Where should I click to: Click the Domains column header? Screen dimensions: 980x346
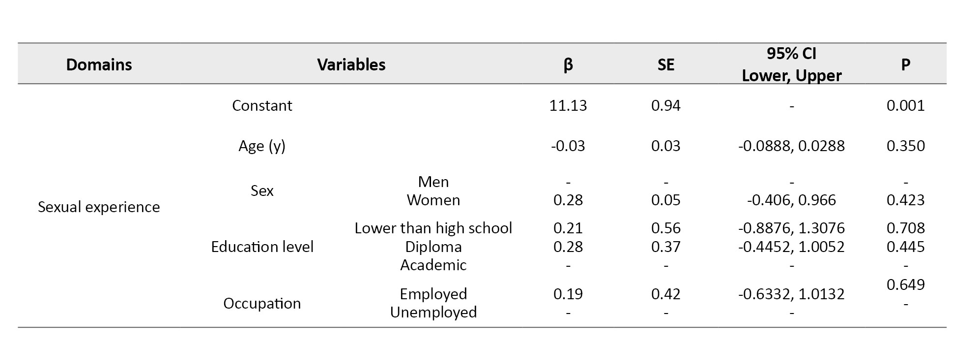click(99, 64)
